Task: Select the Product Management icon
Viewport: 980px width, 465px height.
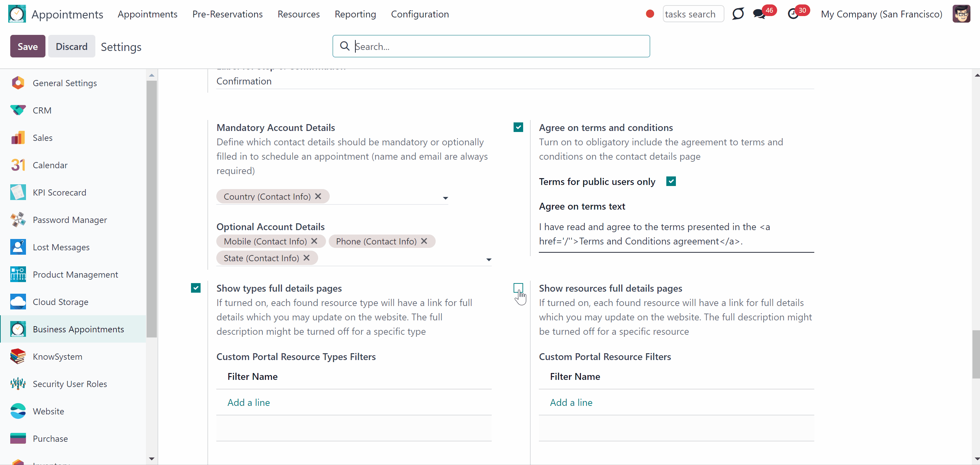Action: (18, 274)
